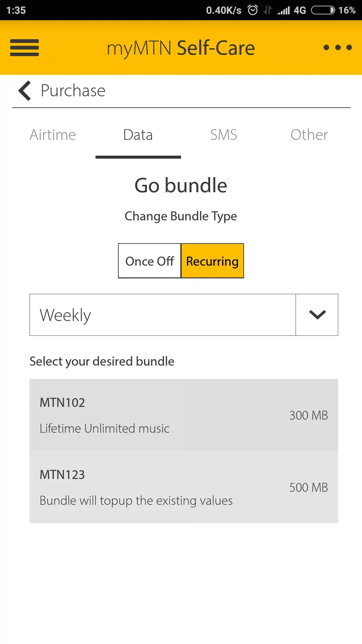Tap the alarm clock status icon
362x644 pixels.
253,10
